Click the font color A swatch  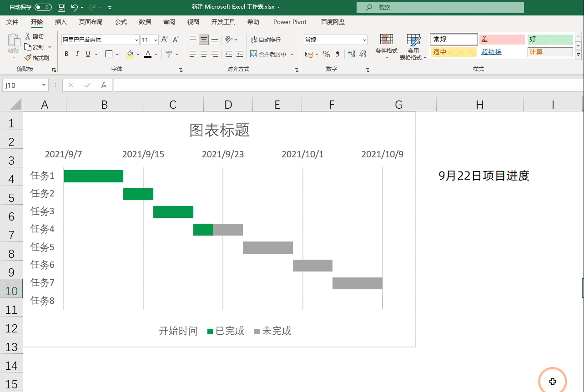click(x=148, y=54)
